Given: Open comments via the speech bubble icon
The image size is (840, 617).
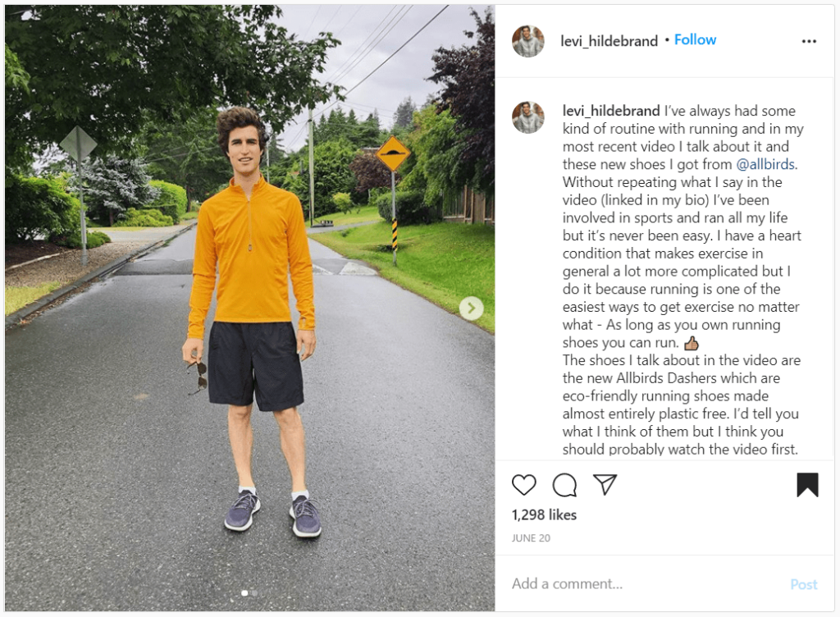Looking at the screenshot, I should pyautogui.click(x=564, y=485).
